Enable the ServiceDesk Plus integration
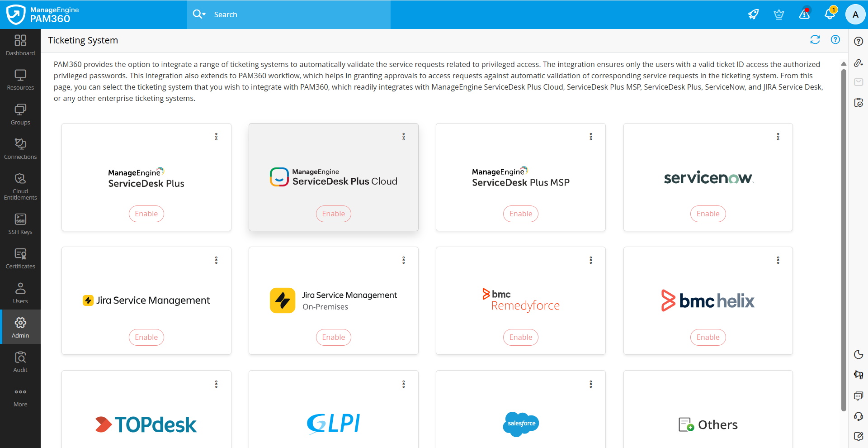Viewport: 868px width, 448px height. point(146,214)
